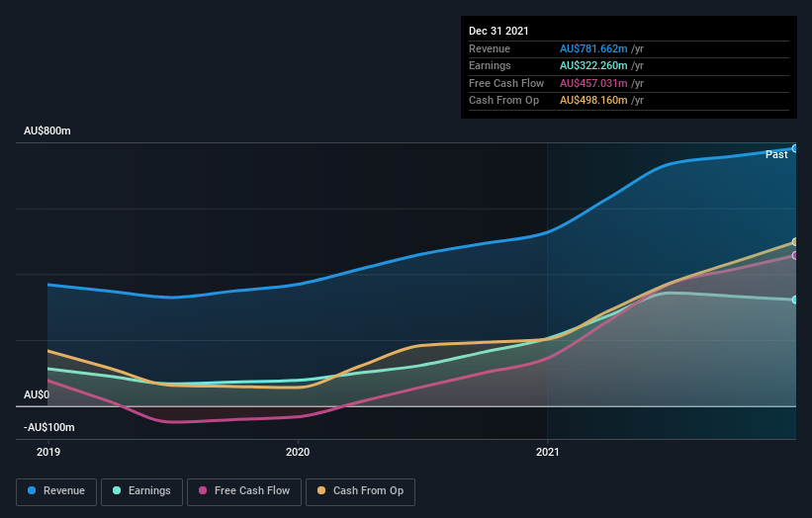Click the Earnings endpoint marker on chart
The image size is (812, 518).
[x=795, y=300]
